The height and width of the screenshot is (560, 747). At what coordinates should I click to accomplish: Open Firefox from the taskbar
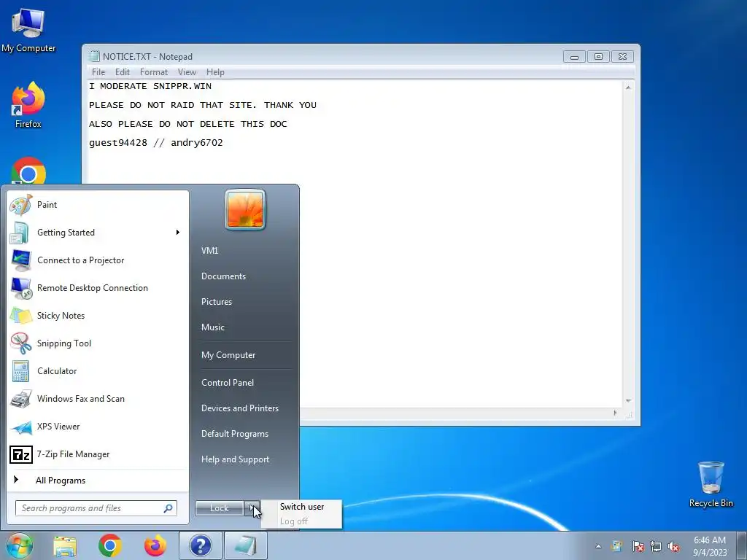(x=155, y=545)
